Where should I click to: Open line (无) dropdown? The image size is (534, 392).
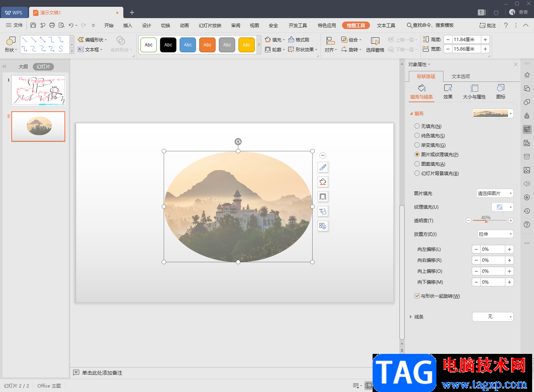[x=493, y=317]
